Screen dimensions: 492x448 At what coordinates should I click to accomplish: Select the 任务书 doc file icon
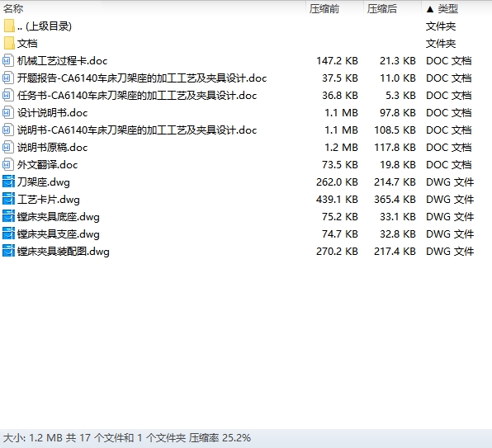tap(8, 96)
